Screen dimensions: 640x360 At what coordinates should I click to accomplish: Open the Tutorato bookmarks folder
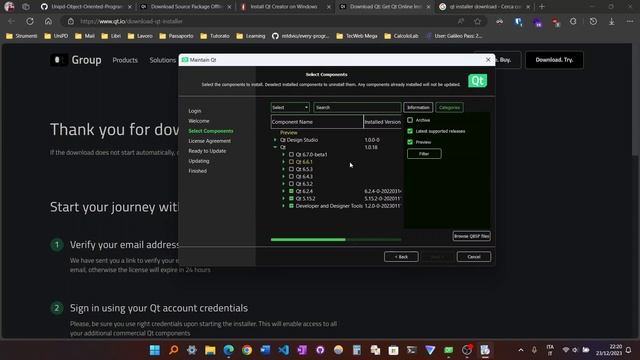pyautogui.click(x=215, y=36)
